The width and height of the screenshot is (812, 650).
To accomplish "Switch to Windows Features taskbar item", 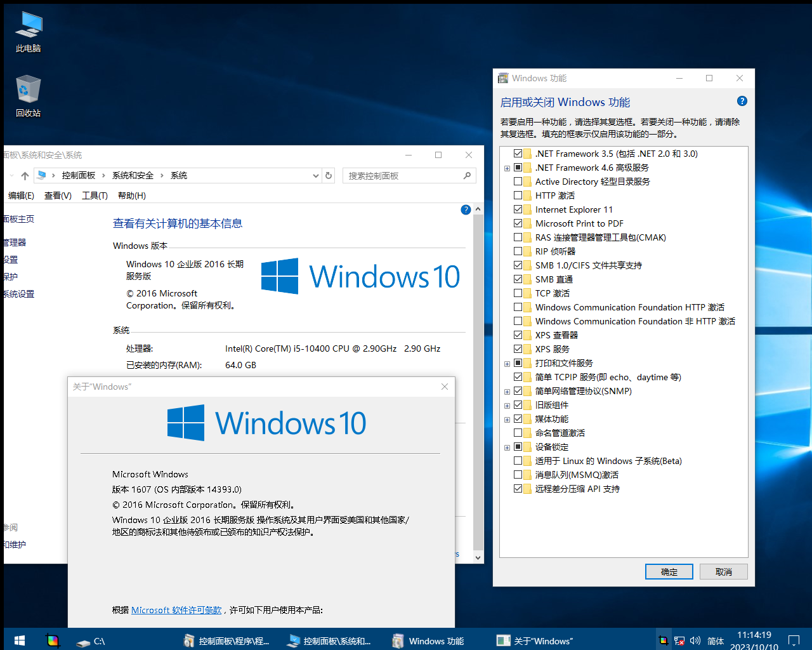I will [x=428, y=641].
